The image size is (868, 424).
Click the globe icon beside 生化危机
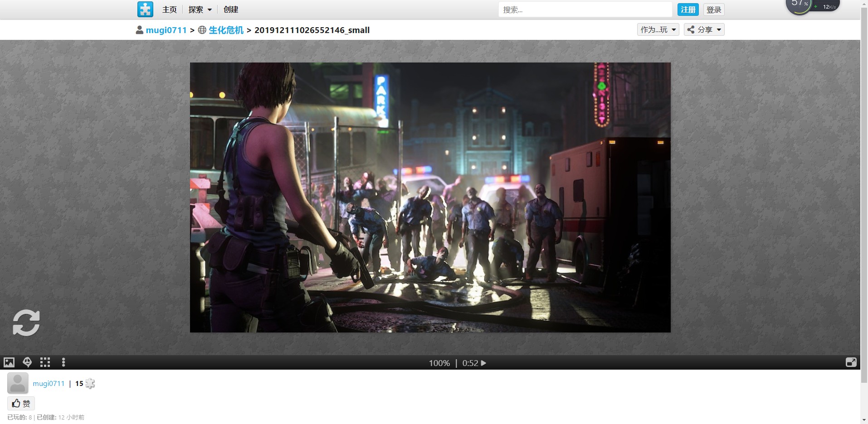click(x=202, y=30)
